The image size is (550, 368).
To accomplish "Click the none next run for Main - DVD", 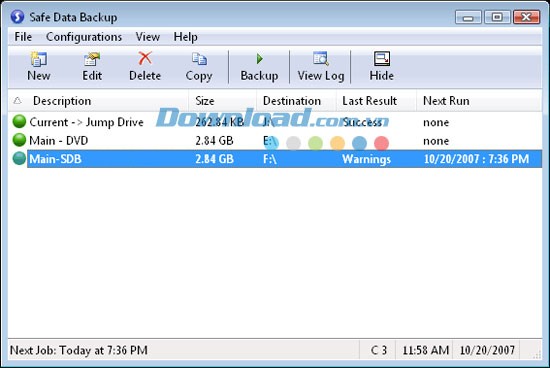I will coord(436,141).
